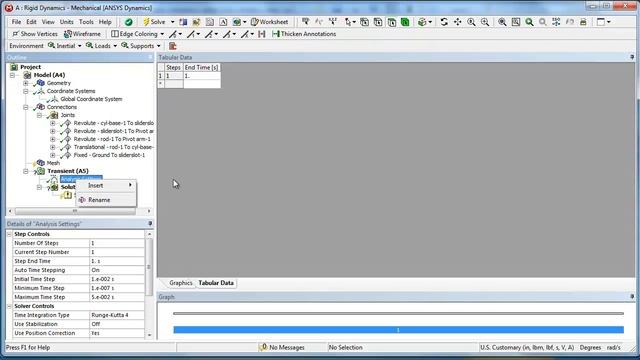Collapse the Model (A4) tree node
The height and width of the screenshot is (360, 640).
12,75
